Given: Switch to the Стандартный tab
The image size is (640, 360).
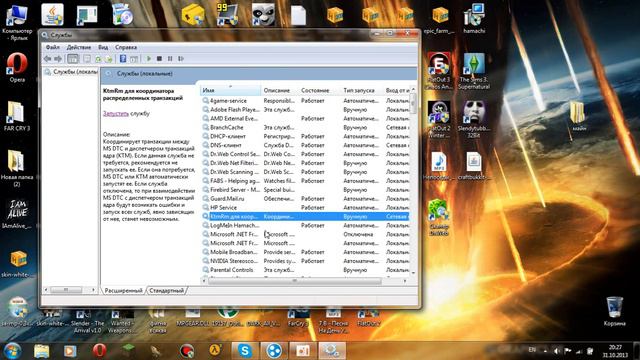Looking at the screenshot, I should tap(167, 291).
